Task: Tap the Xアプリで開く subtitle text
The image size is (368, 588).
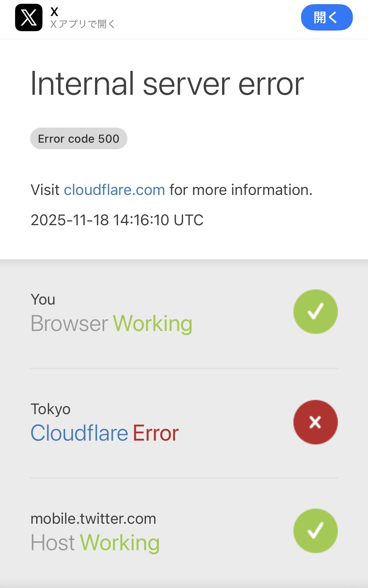Action: click(83, 24)
